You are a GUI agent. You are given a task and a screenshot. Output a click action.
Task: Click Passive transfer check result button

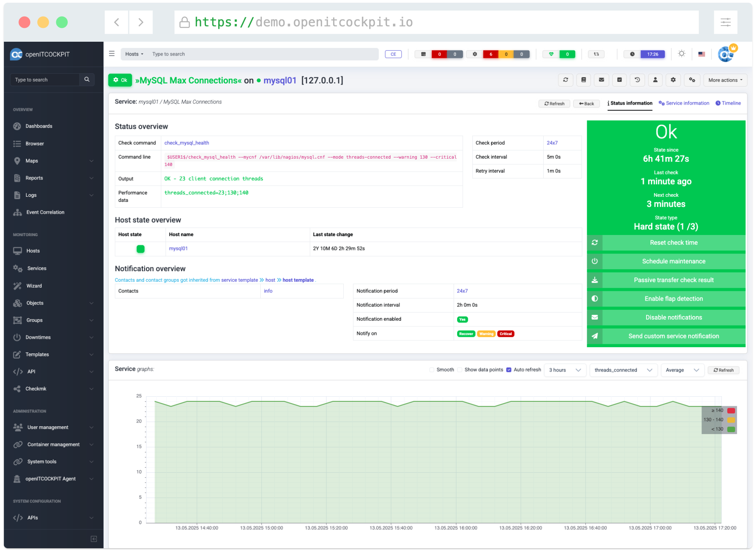point(666,280)
